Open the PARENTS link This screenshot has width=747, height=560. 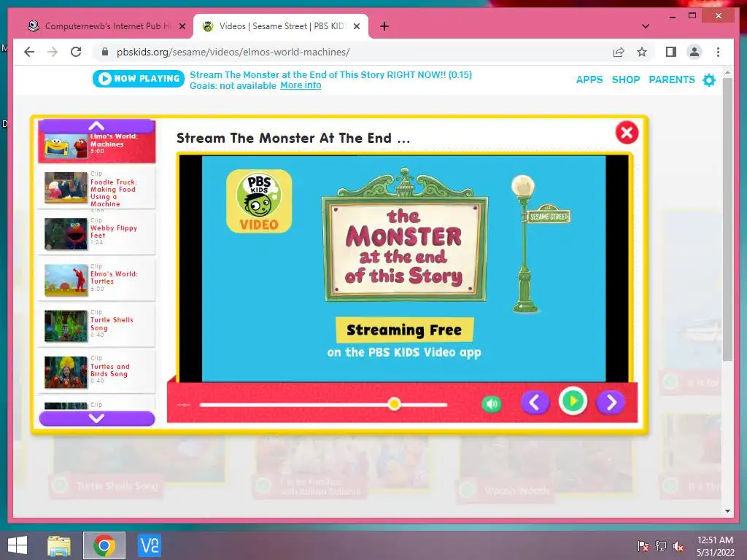coord(672,79)
